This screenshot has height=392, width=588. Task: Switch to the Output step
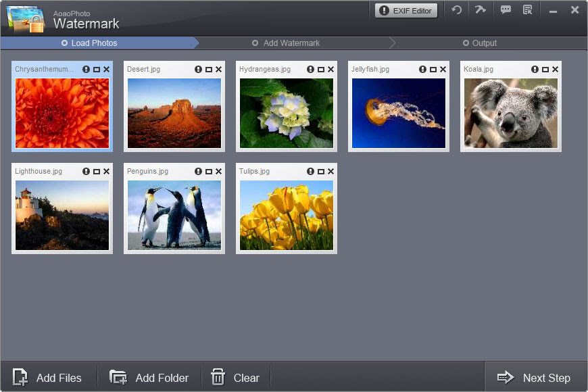(480, 43)
